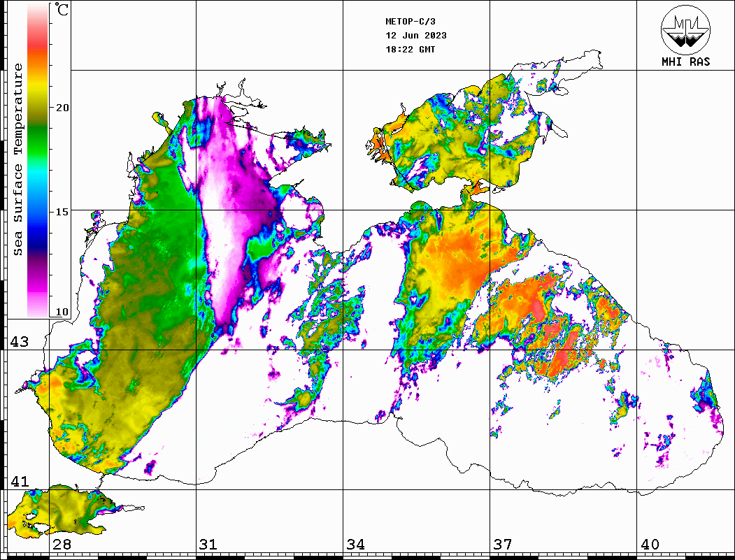Viewport: 735px width, 560px height.
Task: Click latitude label '43'
Action: tap(19, 342)
